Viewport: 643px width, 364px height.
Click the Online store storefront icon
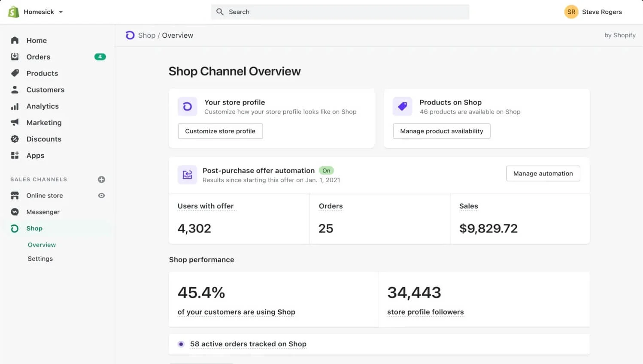(x=15, y=196)
